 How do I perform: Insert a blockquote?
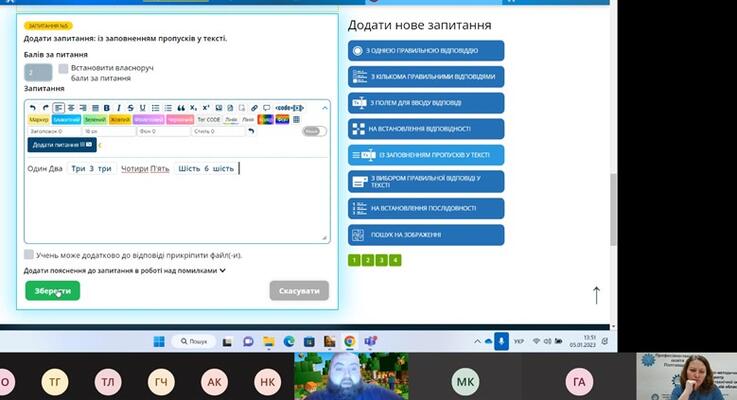click(181, 108)
